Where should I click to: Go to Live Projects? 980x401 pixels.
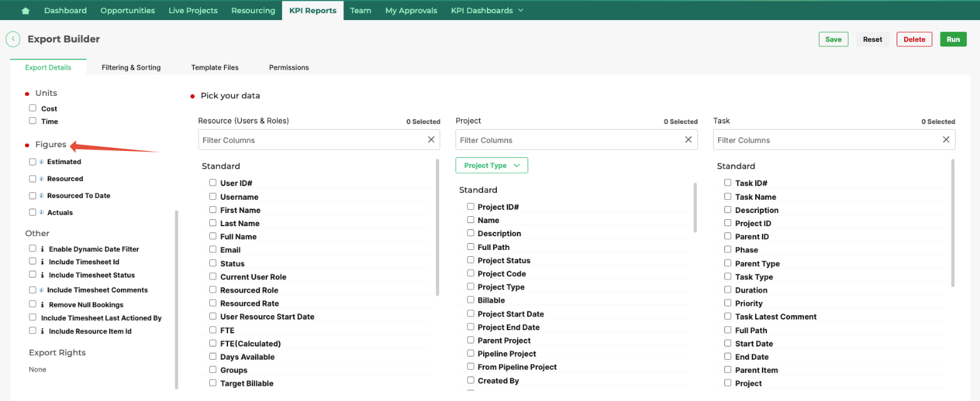pyautogui.click(x=193, y=11)
